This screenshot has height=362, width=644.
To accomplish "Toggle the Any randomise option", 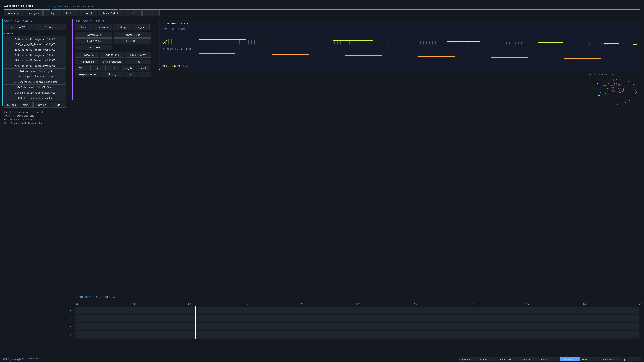I will tap(138, 62).
